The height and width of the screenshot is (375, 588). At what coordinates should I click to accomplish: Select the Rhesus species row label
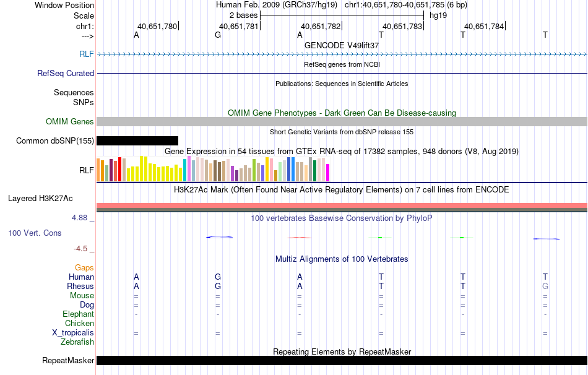coord(80,286)
